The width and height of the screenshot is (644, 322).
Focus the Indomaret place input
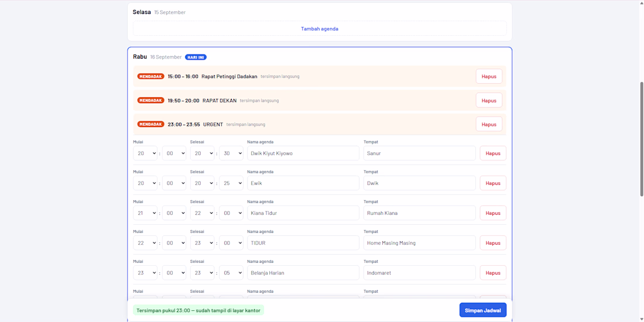click(419, 273)
